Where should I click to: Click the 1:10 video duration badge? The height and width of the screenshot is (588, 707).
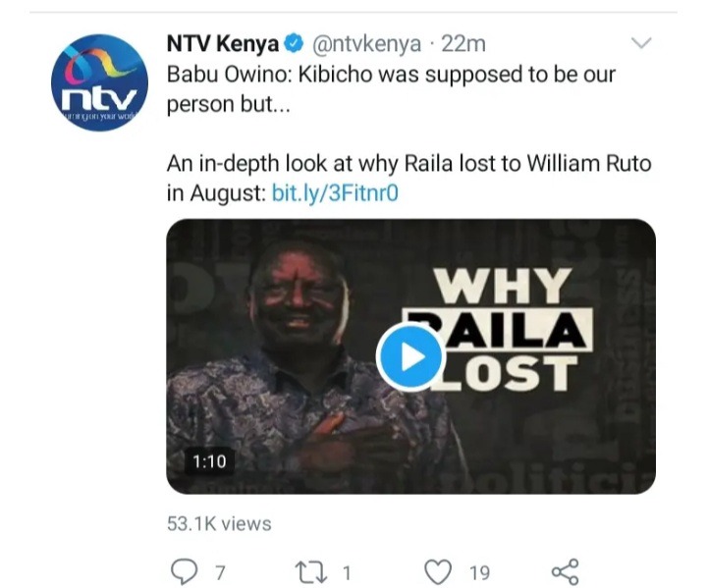point(209,461)
